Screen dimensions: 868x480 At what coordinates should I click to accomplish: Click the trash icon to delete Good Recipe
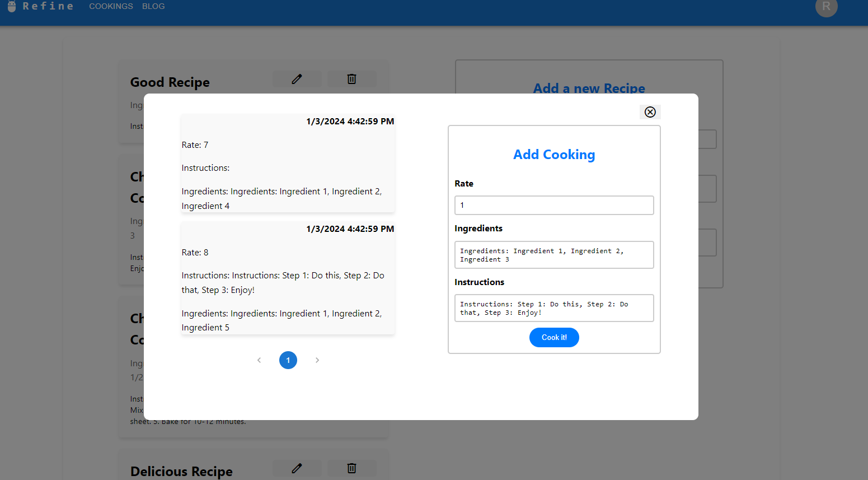point(351,78)
